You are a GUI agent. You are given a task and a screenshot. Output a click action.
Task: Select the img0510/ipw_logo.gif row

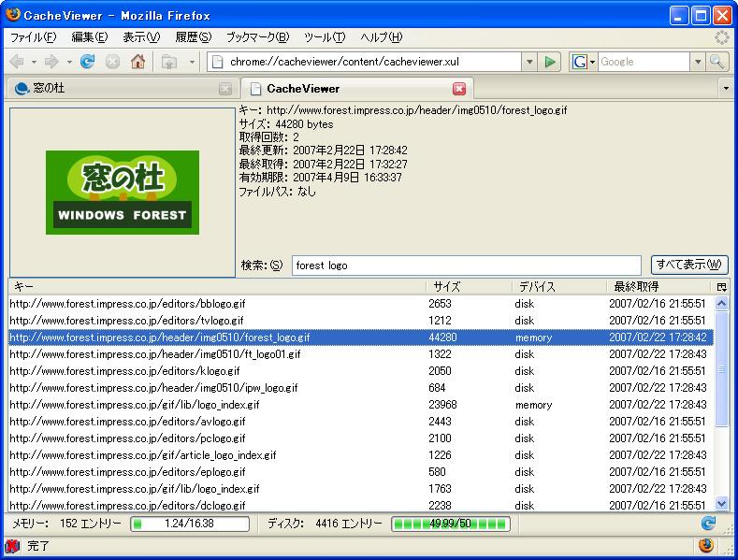point(361,388)
